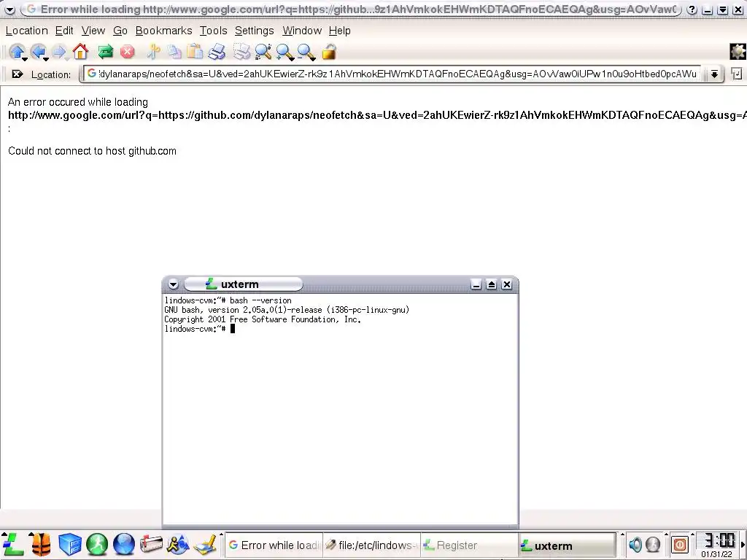747x560 pixels.
Task: Click the Konqueror gear throbber icon
Action: tap(738, 52)
